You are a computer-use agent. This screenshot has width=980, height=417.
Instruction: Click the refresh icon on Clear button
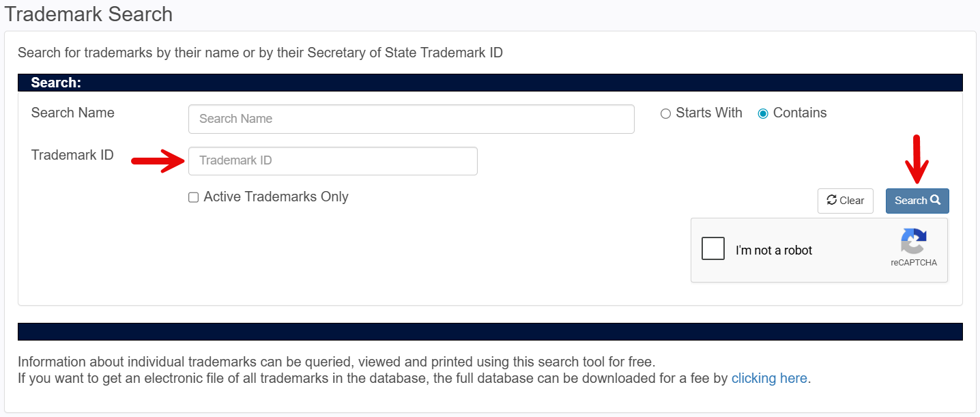pos(831,200)
